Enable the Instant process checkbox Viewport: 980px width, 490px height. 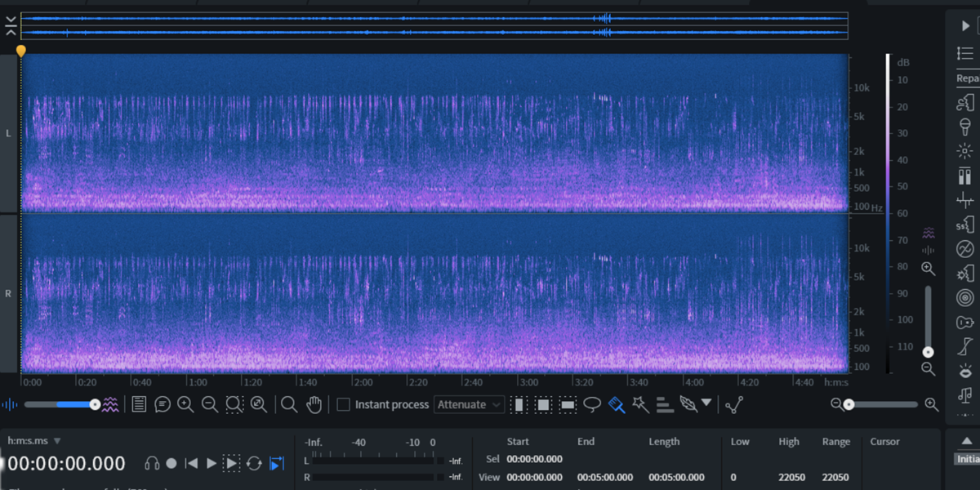343,404
